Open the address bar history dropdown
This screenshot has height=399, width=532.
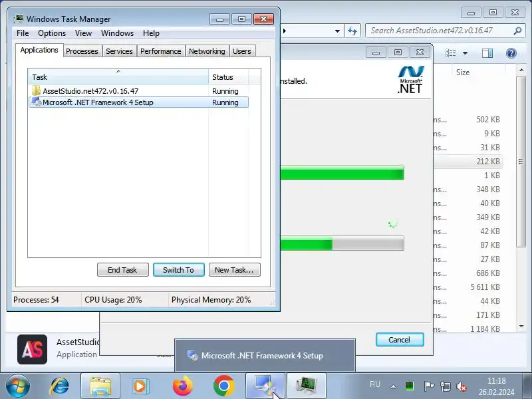(x=337, y=31)
